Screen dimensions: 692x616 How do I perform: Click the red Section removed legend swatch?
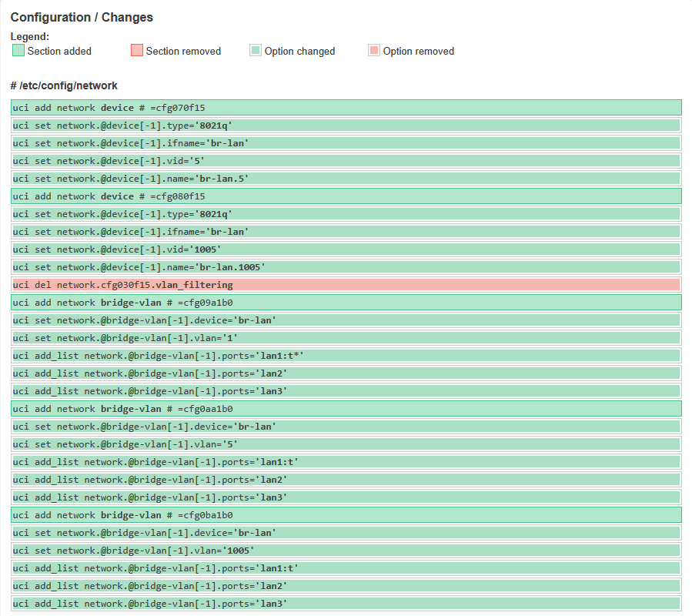137,51
